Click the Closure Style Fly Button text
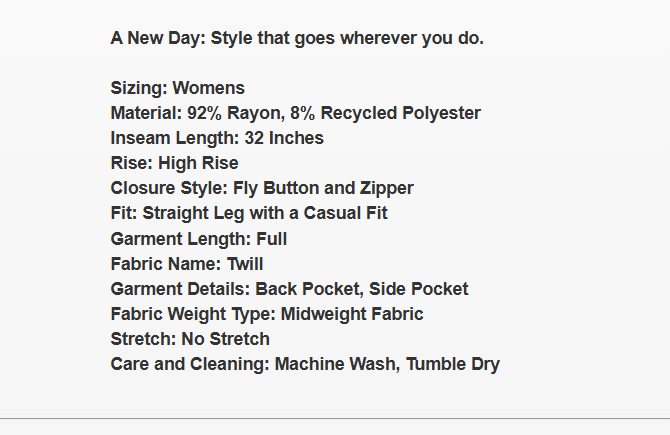This screenshot has width=670, height=435. [262, 188]
